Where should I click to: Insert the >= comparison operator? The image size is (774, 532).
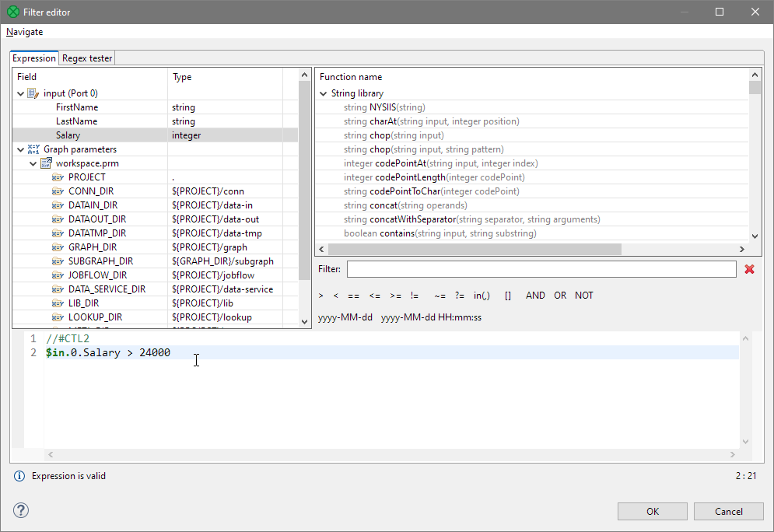tap(395, 296)
